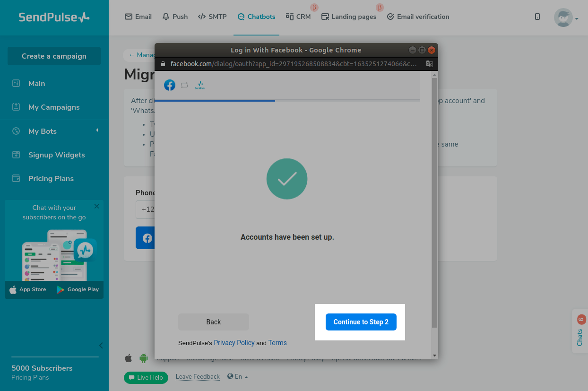Click the Android icon in the page footer
The width and height of the screenshot is (588, 391).
tap(144, 358)
